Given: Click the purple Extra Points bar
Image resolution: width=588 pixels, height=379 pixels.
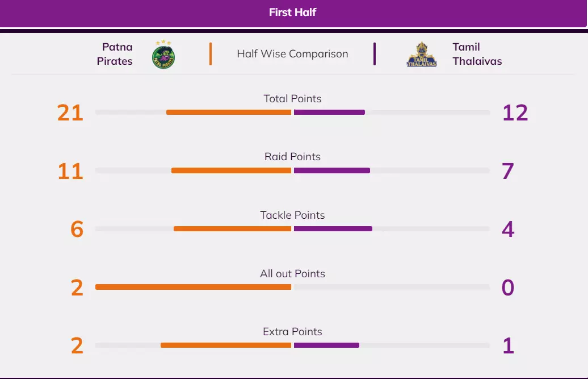Looking at the screenshot, I should pyautogui.click(x=326, y=345).
